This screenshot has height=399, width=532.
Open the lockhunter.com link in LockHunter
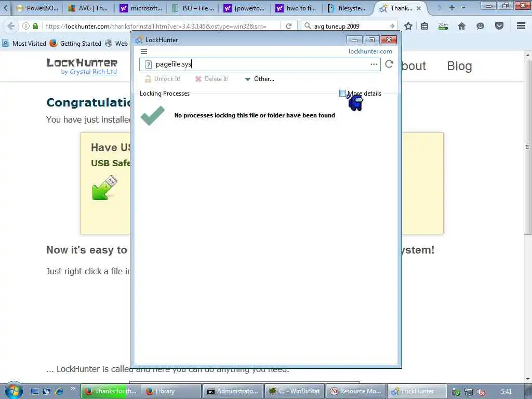(370, 51)
